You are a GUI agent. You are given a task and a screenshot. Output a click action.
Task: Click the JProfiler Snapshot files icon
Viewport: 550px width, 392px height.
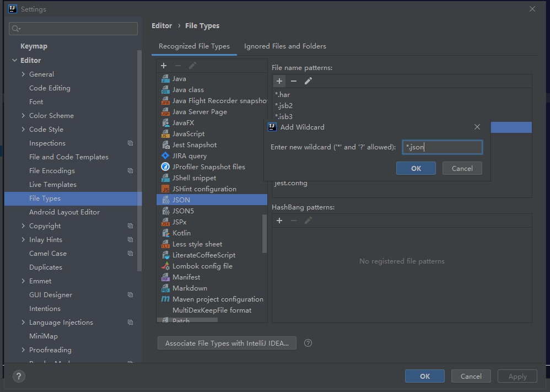click(x=165, y=167)
